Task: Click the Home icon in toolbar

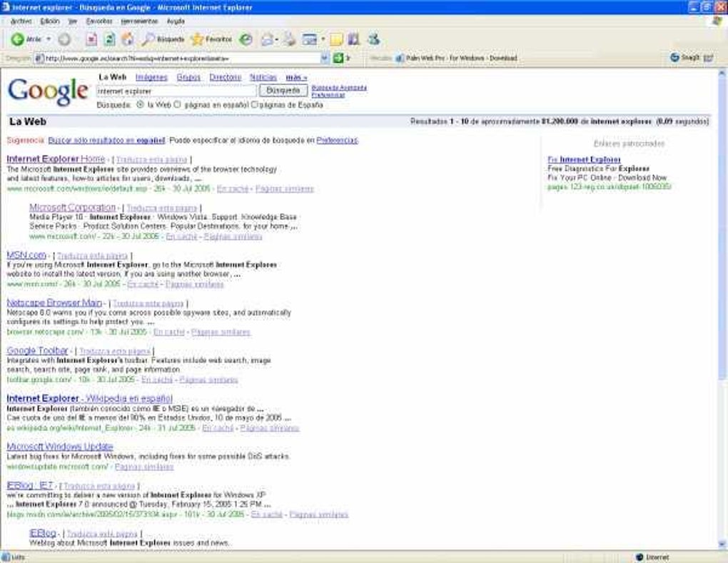Action: [127, 39]
